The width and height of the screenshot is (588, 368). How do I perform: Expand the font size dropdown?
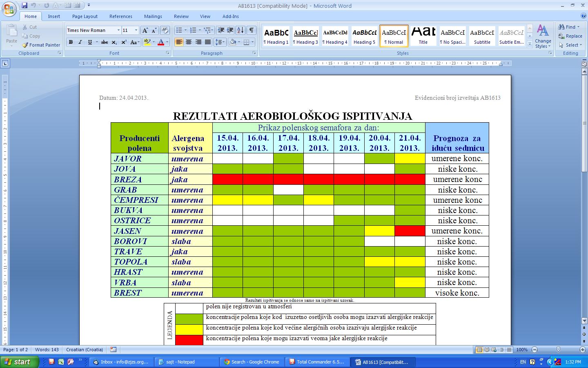136,30
